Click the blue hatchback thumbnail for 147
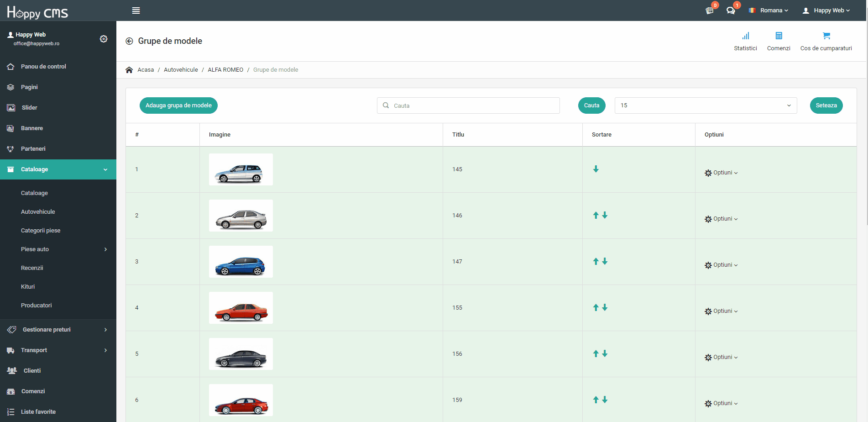 click(x=241, y=262)
